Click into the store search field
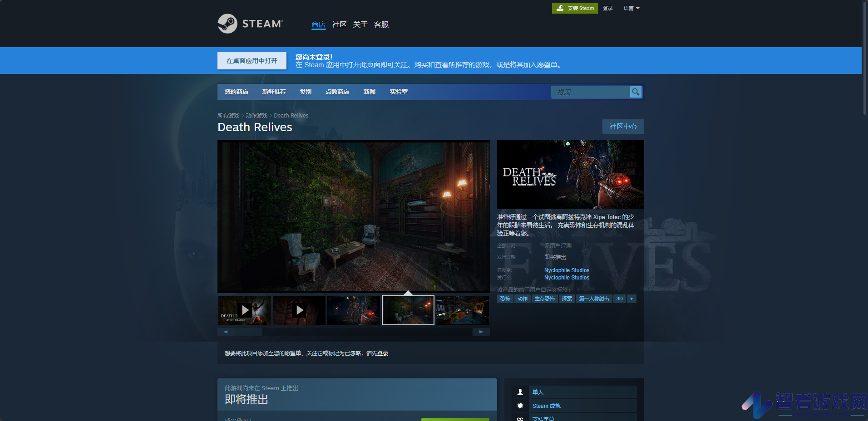Screen dimensions: 868x421 (x=590, y=92)
